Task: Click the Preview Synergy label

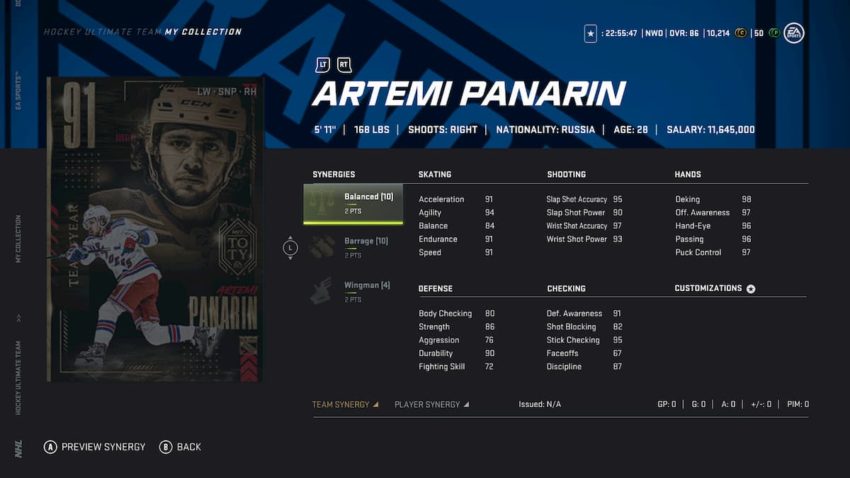Action: 103,447
